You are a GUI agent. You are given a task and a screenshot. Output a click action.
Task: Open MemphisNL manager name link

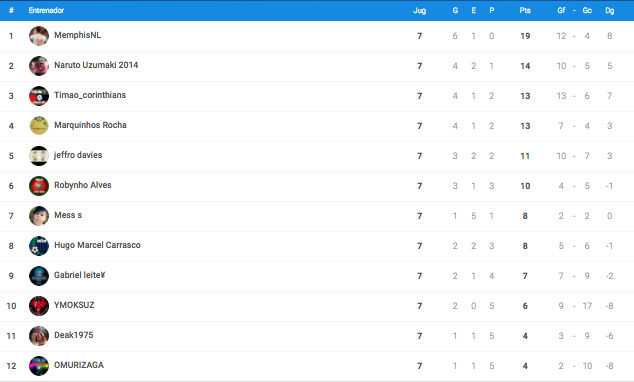click(78, 35)
